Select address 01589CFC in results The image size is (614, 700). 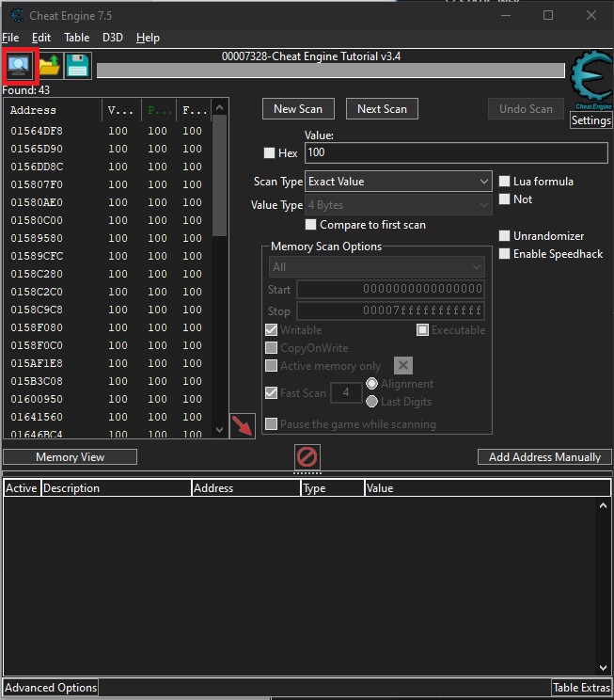pyautogui.click(x=37, y=256)
